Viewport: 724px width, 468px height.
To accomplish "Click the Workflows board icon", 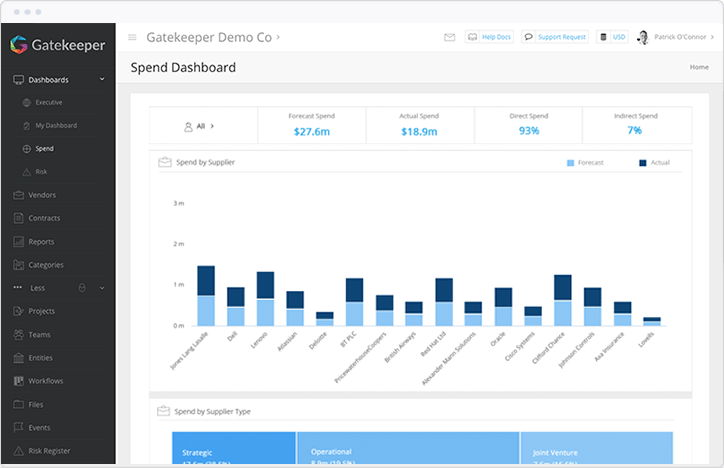I will 18,381.
